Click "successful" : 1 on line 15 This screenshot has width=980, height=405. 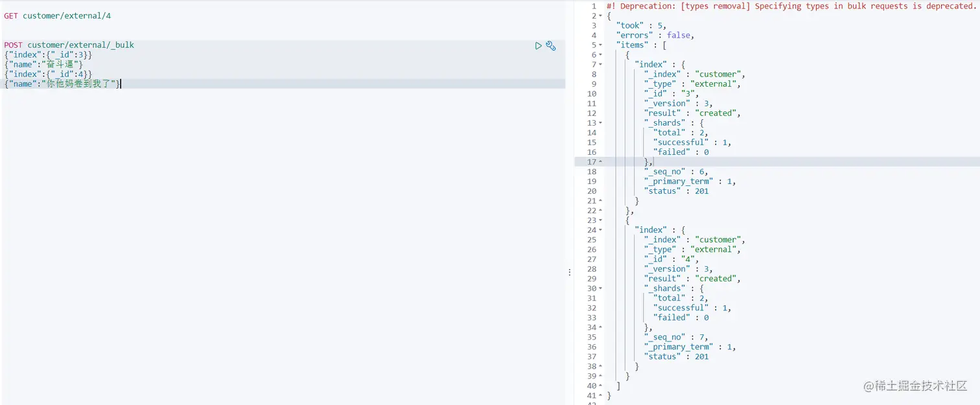(x=692, y=142)
